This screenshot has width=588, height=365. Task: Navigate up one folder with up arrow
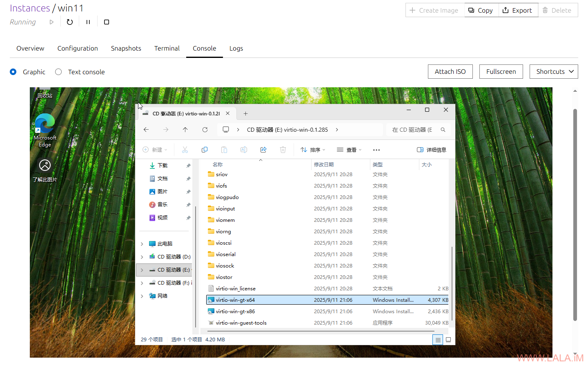185,130
